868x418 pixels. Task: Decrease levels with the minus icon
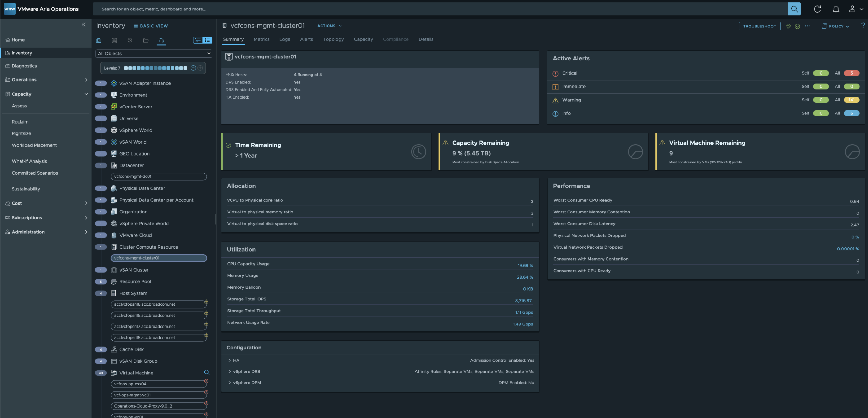click(193, 68)
